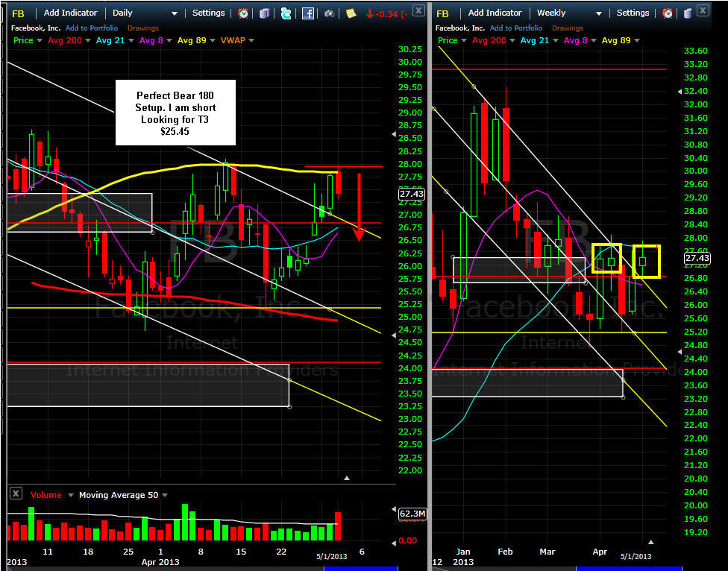Click the Facebook, Inc. company name in the Weekly chart

click(x=460, y=28)
